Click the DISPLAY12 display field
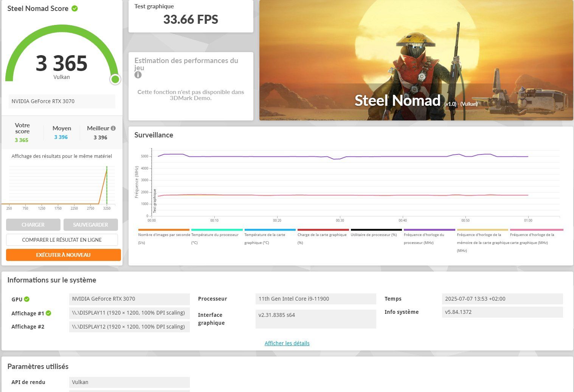 point(129,327)
